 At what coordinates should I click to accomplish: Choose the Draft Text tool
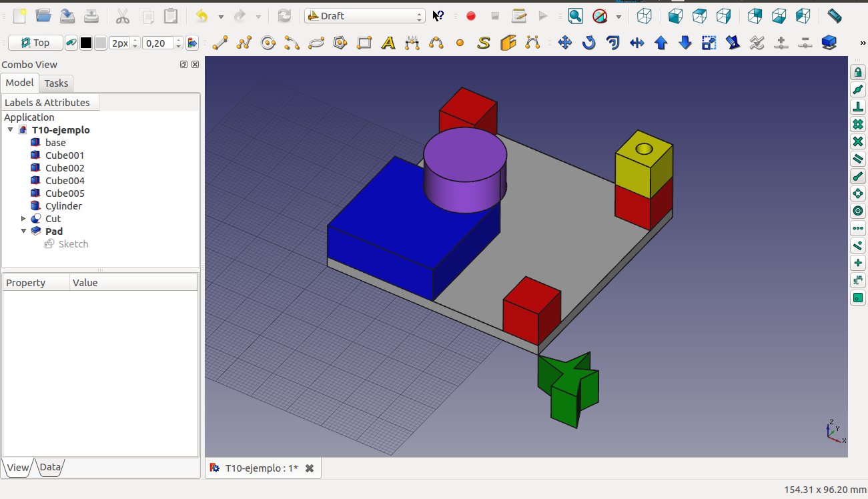[x=388, y=43]
